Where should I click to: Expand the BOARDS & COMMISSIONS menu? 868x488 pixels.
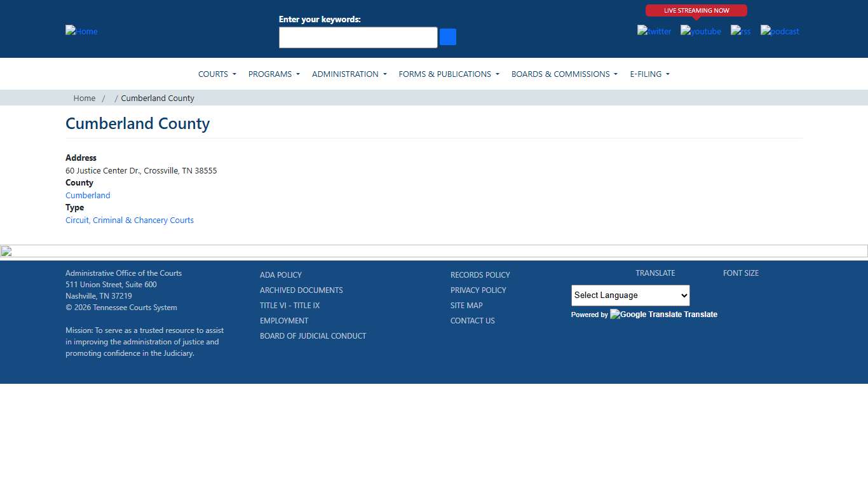tap(564, 74)
